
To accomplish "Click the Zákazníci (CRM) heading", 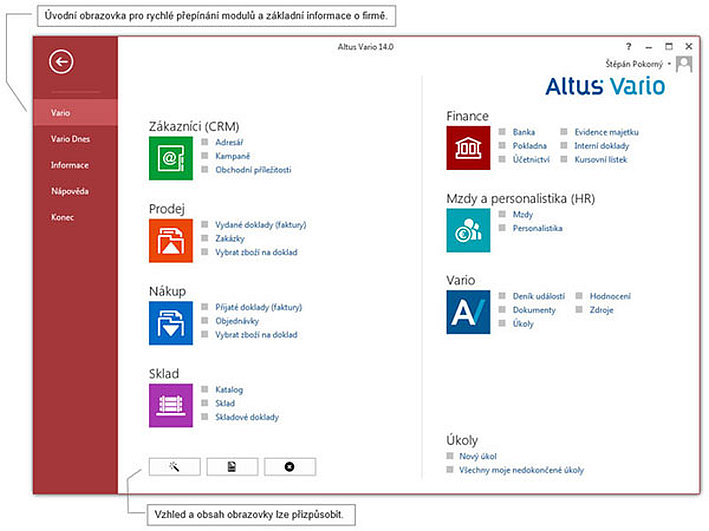I will click(194, 126).
